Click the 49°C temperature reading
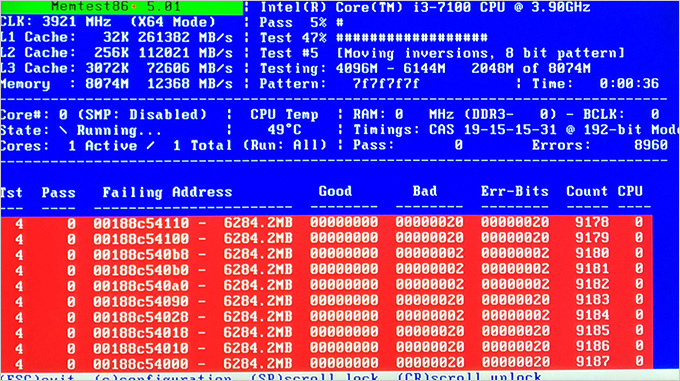680x381 pixels. coord(284,130)
